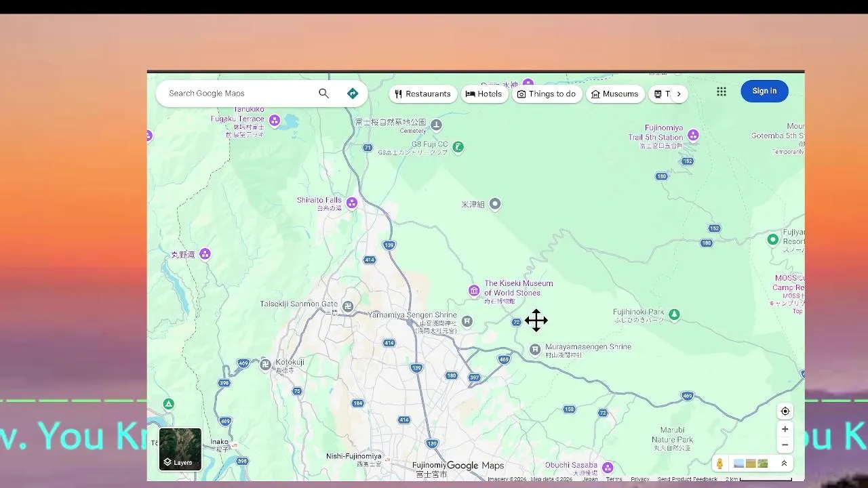Click the G8 Fuji CC golf pin
Image resolution: width=868 pixels, height=488 pixels.
pos(458,146)
